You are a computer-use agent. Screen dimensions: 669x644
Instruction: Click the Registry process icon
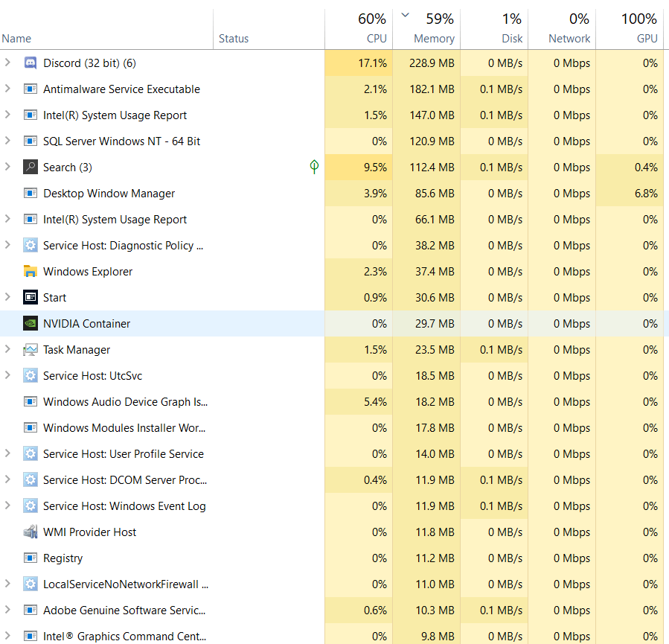click(31, 558)
